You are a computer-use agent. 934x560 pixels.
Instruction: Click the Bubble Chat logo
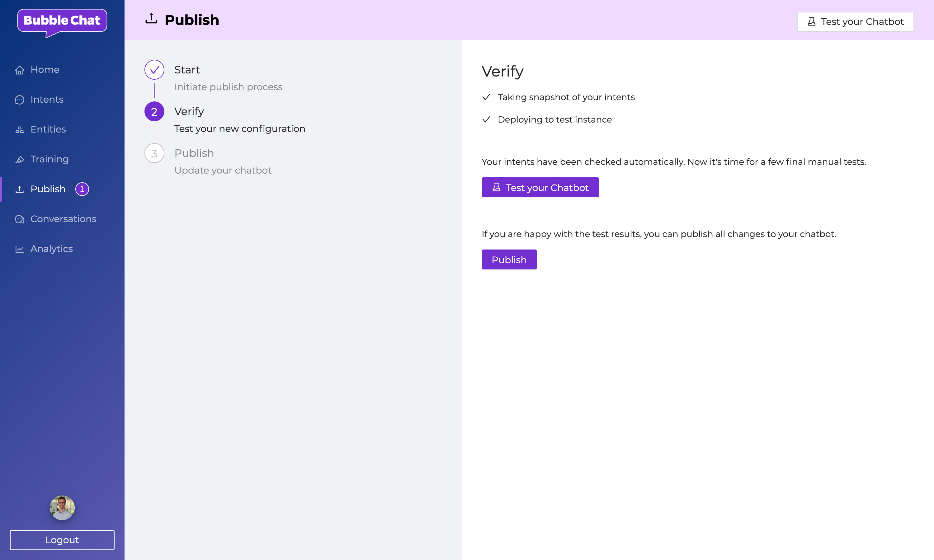[62, 21]
